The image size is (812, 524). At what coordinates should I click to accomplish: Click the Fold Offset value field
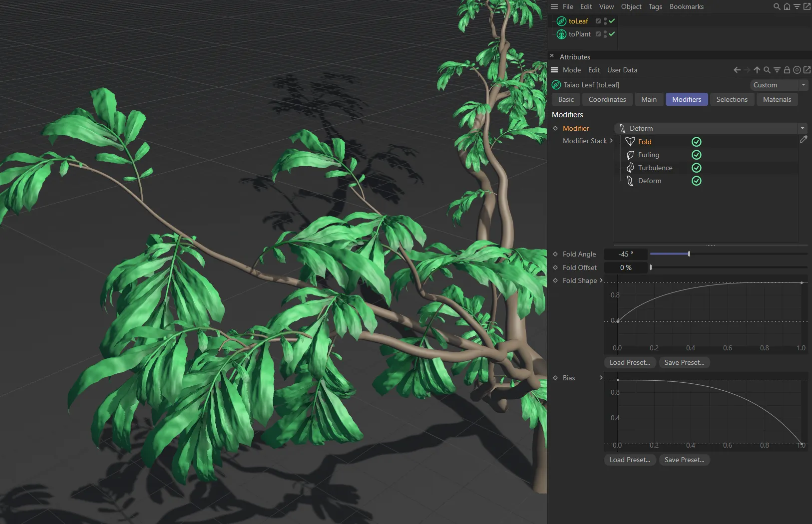tap(626, 267)
